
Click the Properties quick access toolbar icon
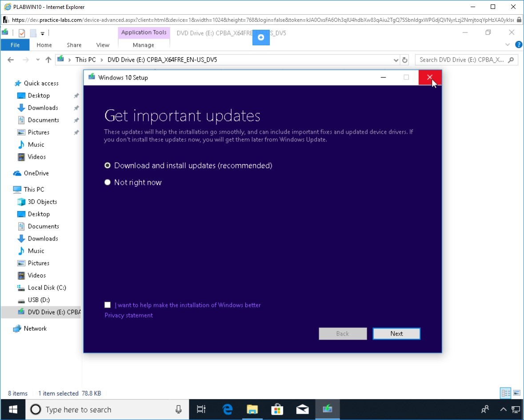tap(22, 33)
